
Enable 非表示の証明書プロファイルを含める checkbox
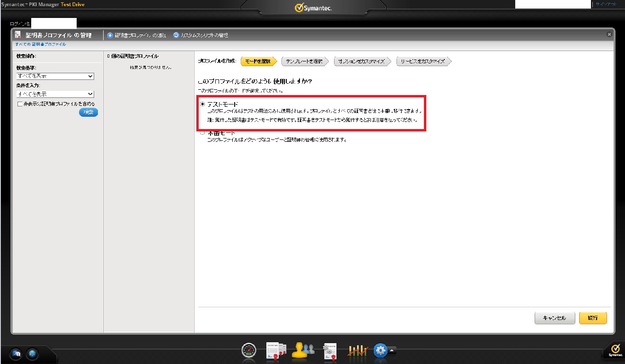19,104
